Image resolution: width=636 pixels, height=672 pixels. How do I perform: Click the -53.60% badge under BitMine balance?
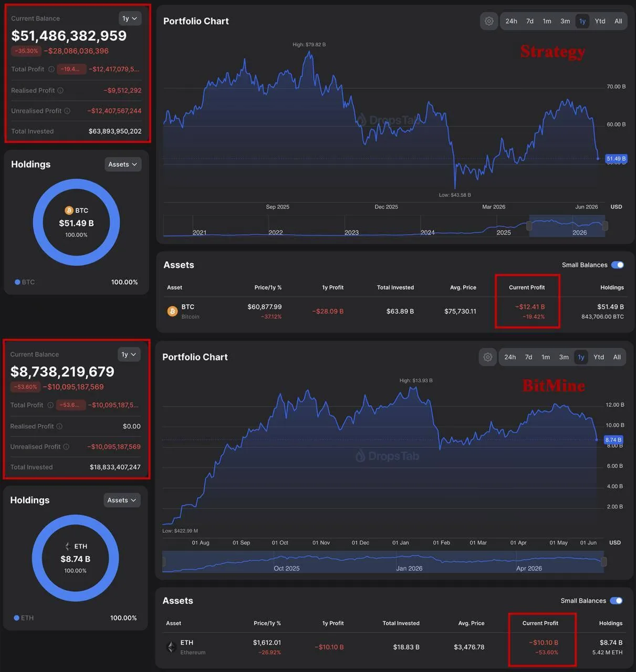(x=25, y=387)
